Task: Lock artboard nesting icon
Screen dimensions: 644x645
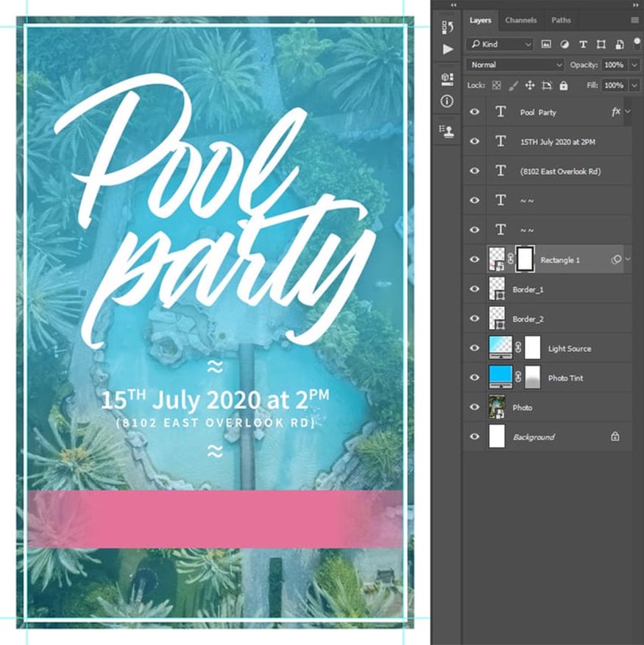Action: pos(547,85)
